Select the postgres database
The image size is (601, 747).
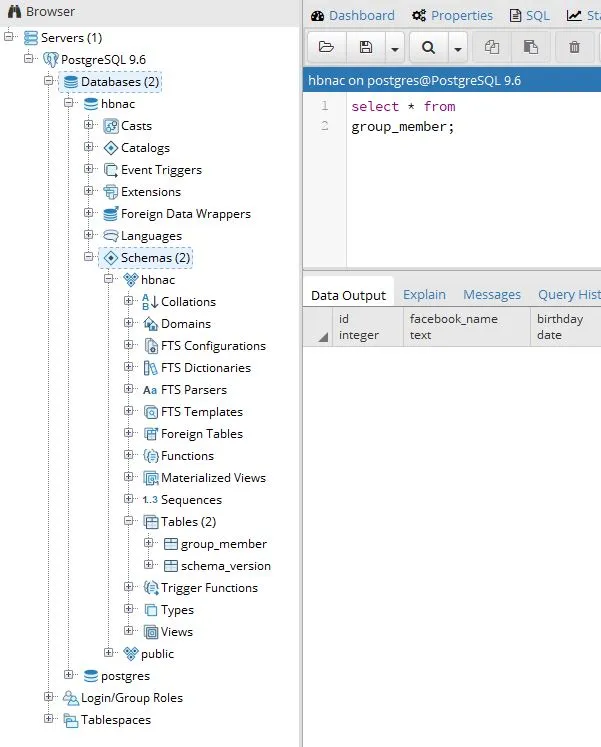click(x=125, y=676)
